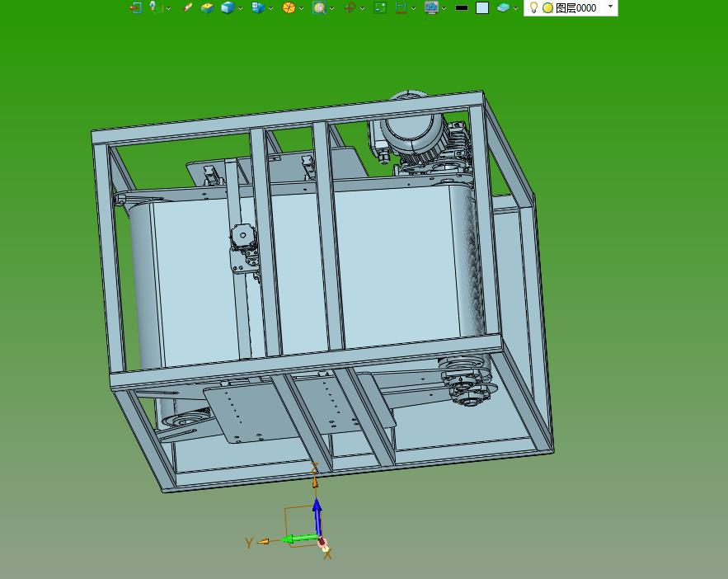Open dropdown beside orange sphere icon

point(301,8)
